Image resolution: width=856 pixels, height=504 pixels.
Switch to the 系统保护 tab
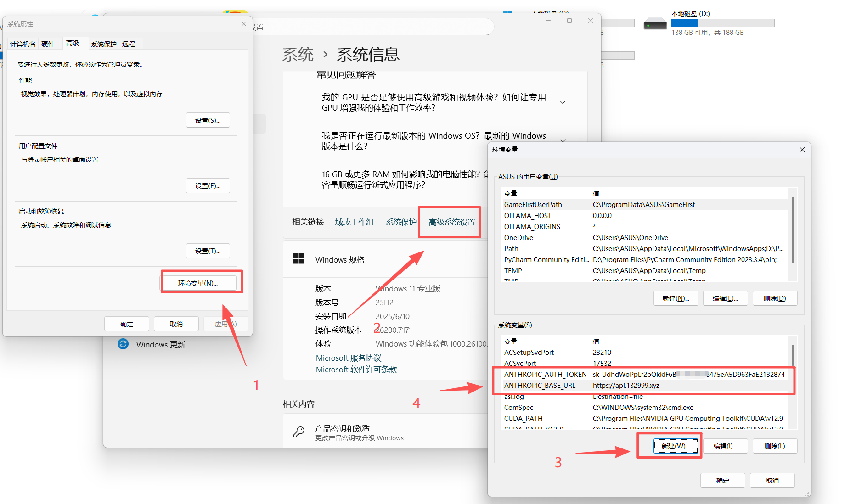(103, 44)
